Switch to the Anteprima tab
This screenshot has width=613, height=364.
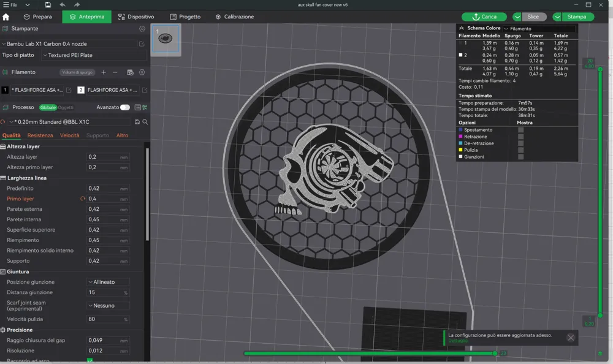coord(87,17)
